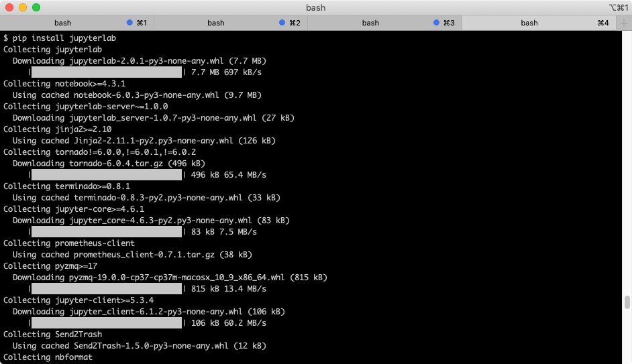The height and width of the screenshot is (364, 632).
Task: Click the '106 kB 60.2 MB/s' text
Action: point(229,323)
